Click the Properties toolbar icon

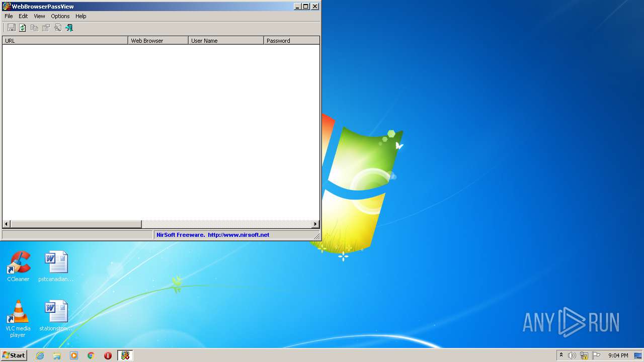[46, 28]
